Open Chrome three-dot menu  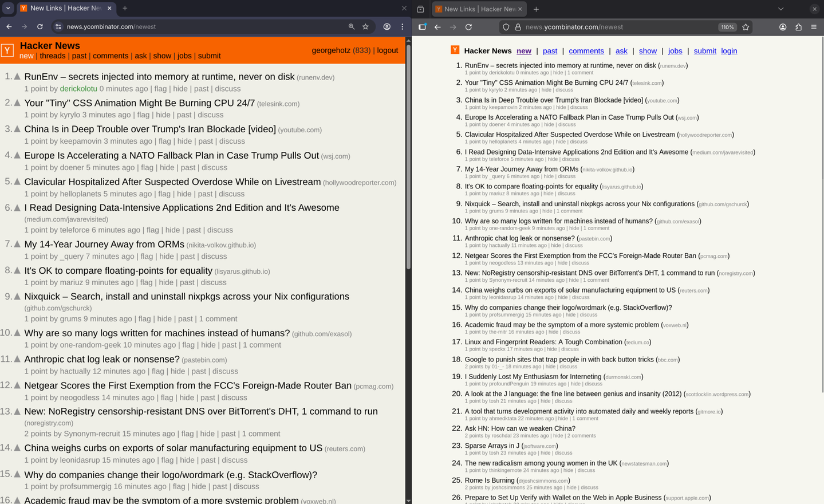pos(403,26)
